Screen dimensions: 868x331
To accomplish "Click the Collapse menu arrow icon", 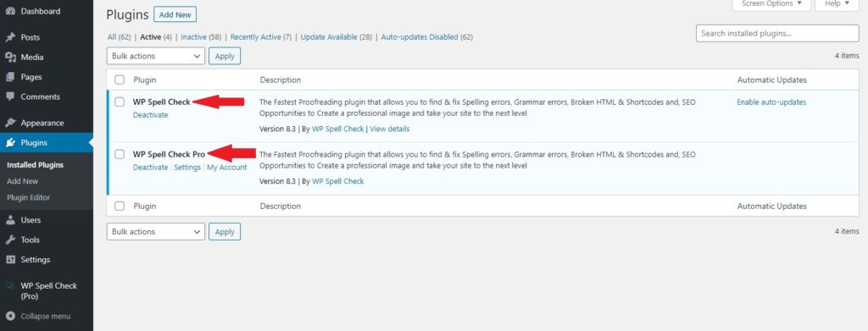I will click(x=9, y=317).
